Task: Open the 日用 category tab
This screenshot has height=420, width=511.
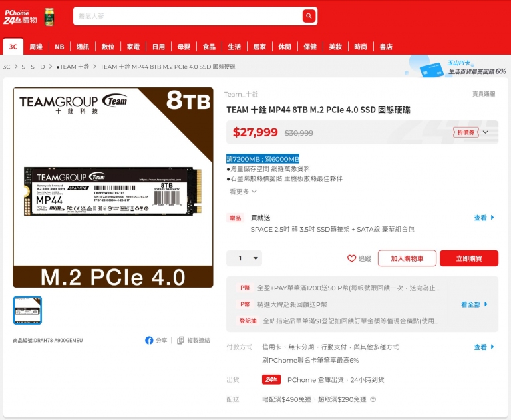Action: (159, 47)
